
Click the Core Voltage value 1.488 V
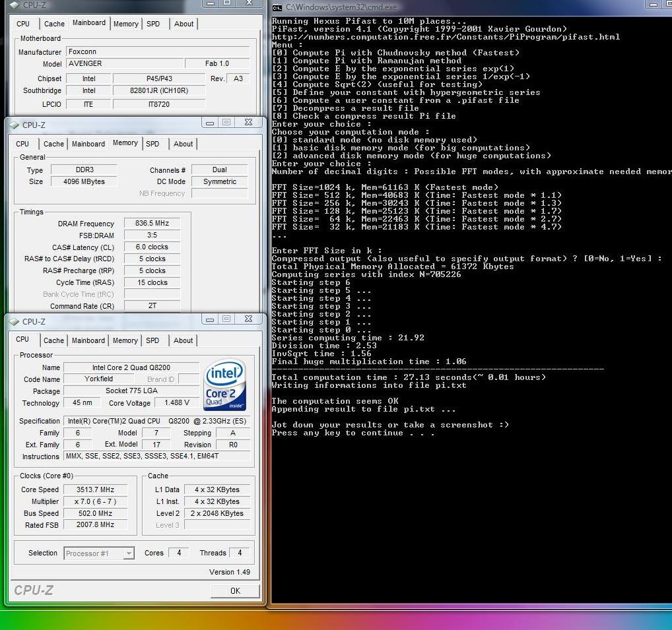point(177,402)
